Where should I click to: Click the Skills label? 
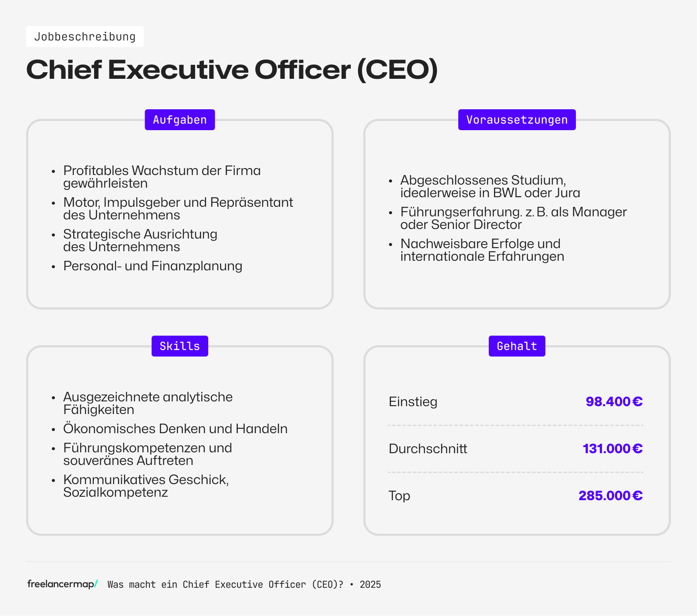click(179, 346)
